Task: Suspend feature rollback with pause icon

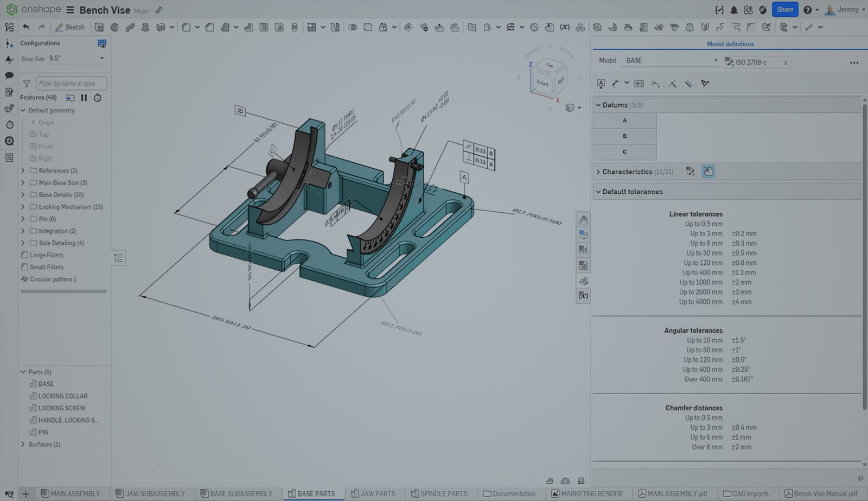Action: [85, 98]
